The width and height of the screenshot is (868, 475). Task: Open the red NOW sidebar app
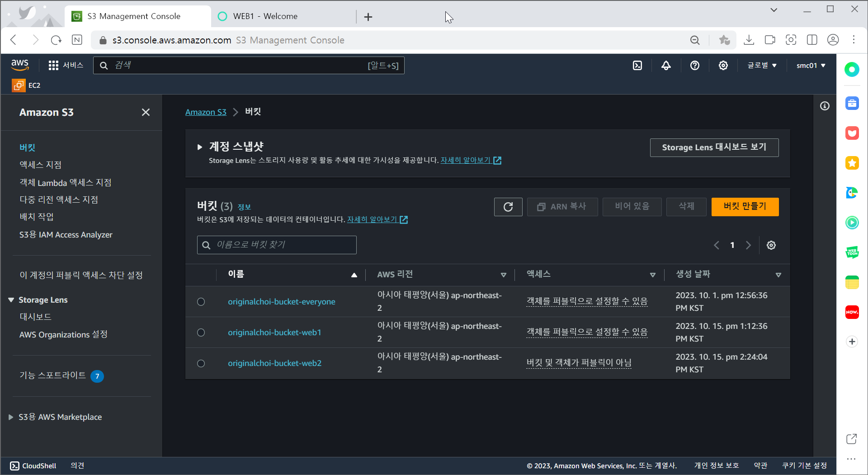point(852,312)
